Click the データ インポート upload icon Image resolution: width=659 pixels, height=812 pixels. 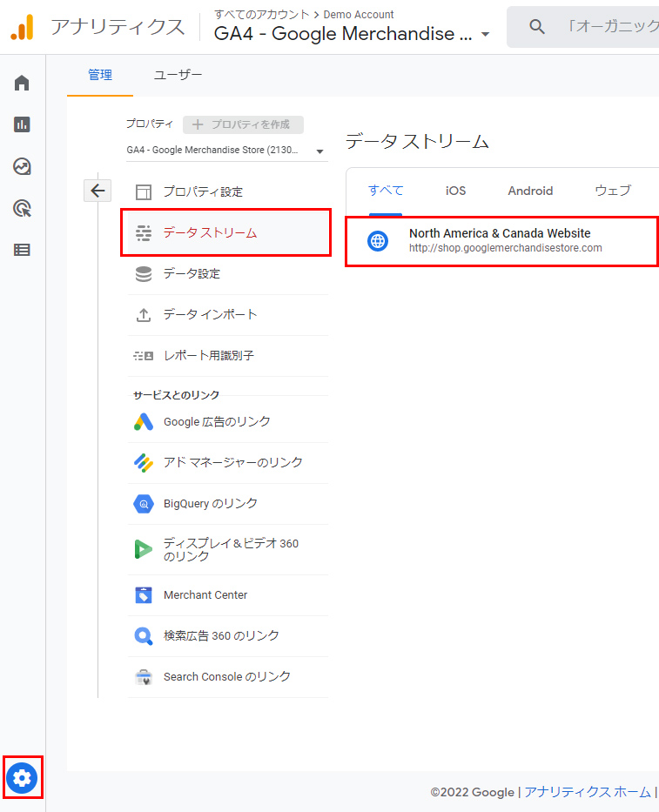click(x=144, y=315)
